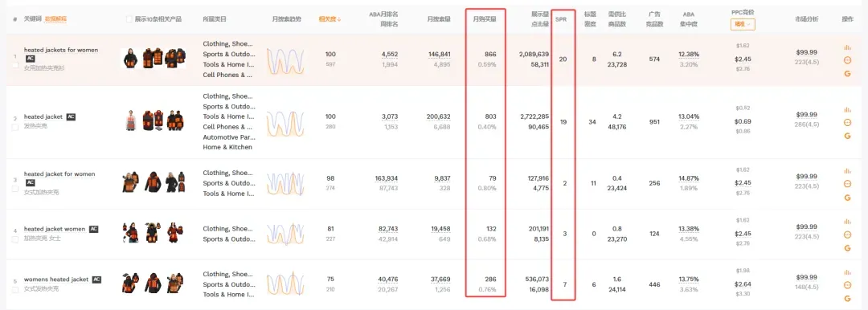The height and width of the screenshot is (310, 868).
Task: Click PPC bid $2.64 value
Action: tap(743, 284)
